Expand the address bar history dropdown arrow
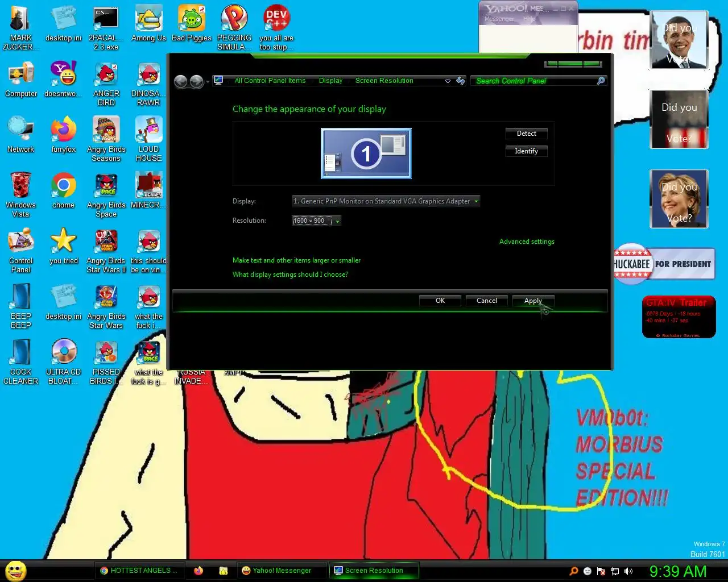728x582 pixels. [x=448, y=81]
